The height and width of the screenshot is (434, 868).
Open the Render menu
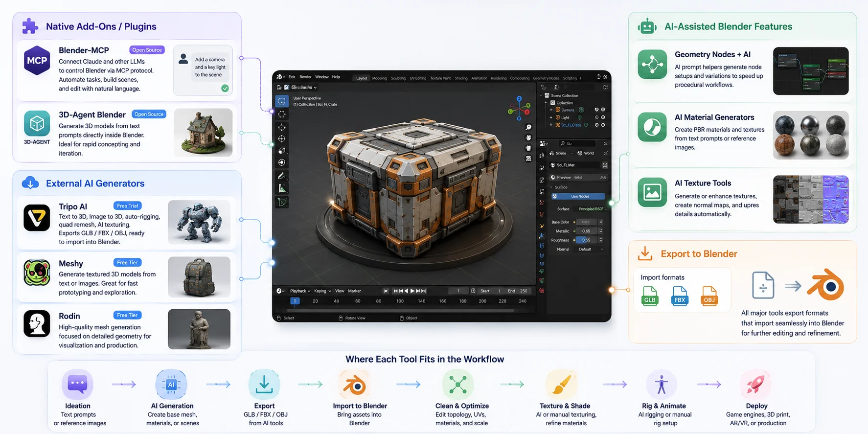(x=305, y=77)
